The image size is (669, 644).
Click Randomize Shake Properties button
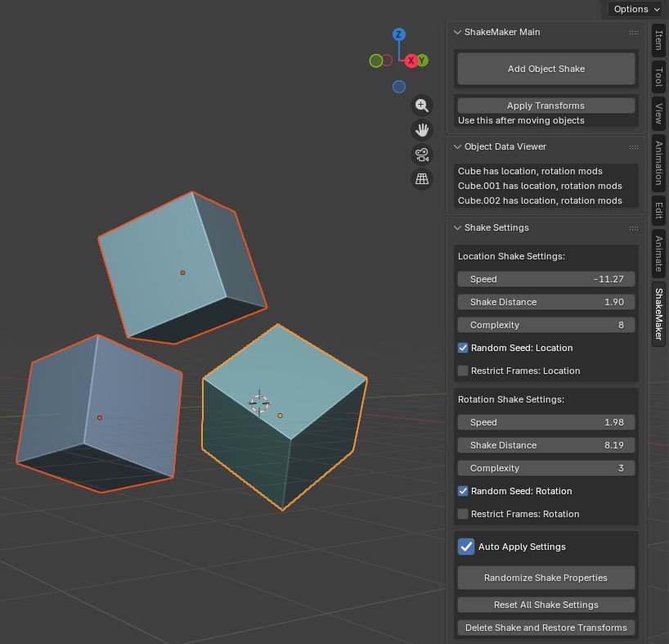coord(546,578)
